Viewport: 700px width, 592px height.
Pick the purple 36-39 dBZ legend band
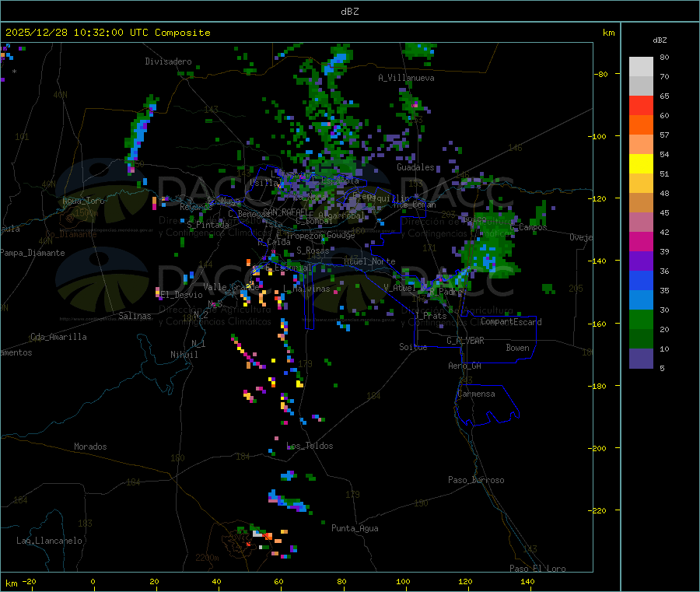click(x=641, y=261)
